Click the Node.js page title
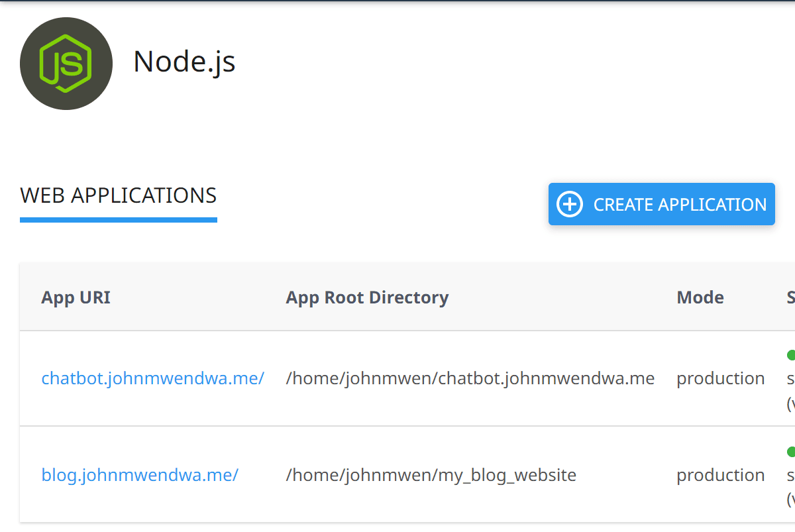The height and width of the screenshot is (532, 795). coord(184,62)
